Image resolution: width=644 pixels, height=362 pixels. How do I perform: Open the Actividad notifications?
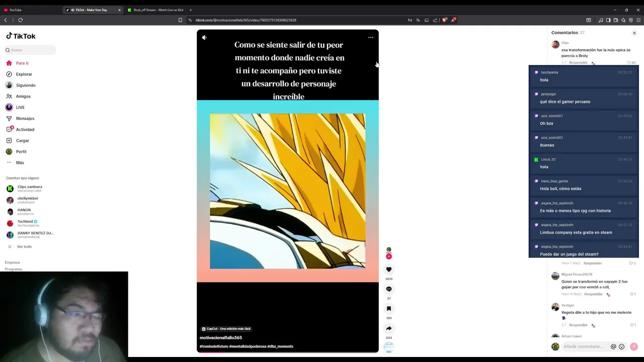coord(20,130)
